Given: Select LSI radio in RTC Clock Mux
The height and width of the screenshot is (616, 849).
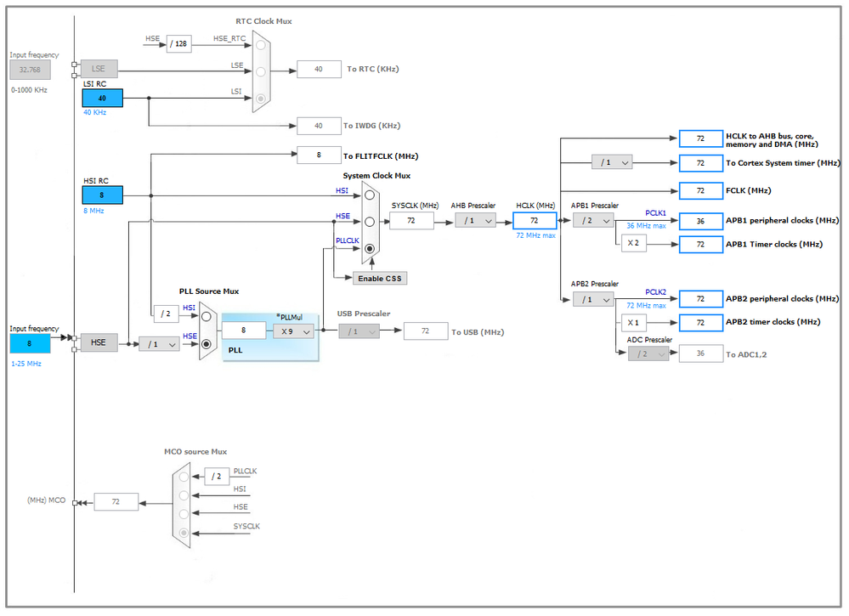Looking at the screenshot, I should (261, 99).
